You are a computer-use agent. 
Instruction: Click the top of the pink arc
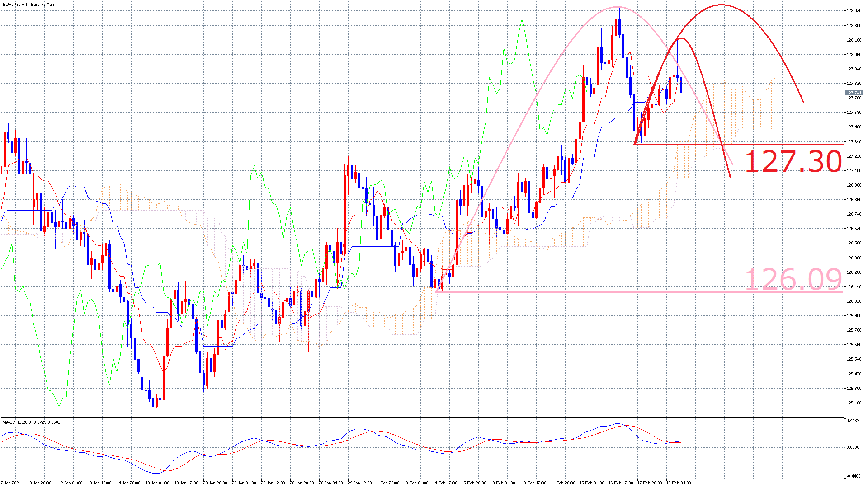tap(618, 7)
